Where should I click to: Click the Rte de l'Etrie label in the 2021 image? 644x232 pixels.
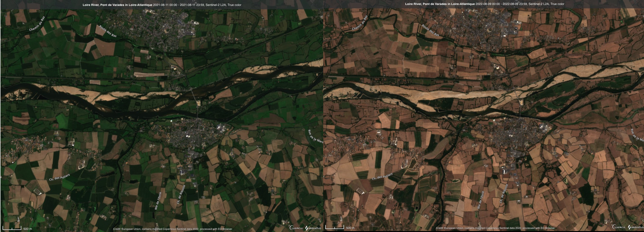[158, 201]
